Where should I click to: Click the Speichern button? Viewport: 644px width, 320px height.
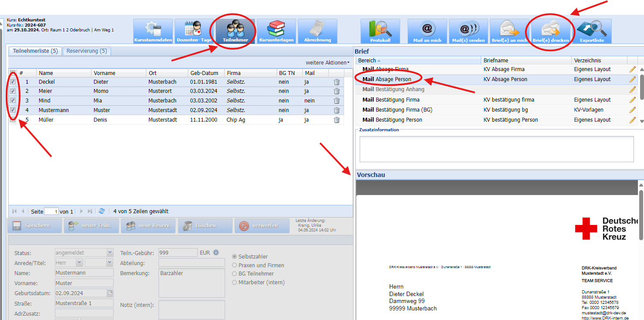35,226
